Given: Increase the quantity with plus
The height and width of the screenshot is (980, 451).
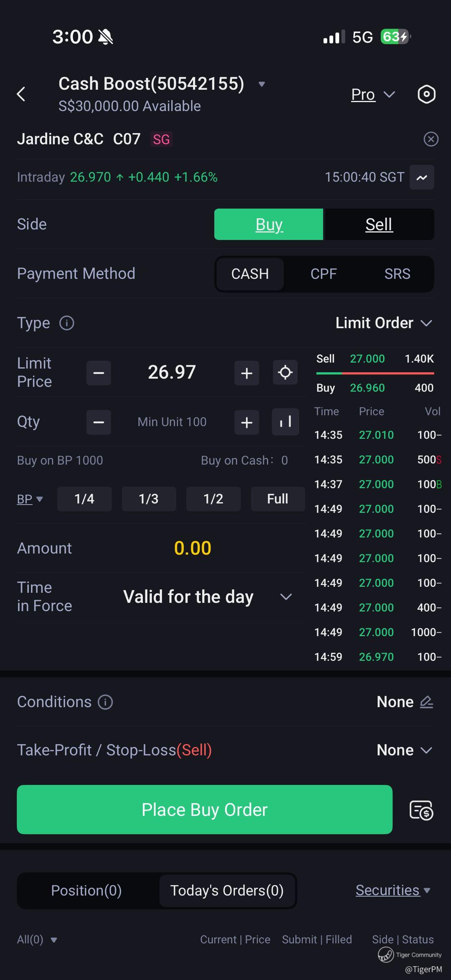Looking at the screenshot, I should 247,422.
